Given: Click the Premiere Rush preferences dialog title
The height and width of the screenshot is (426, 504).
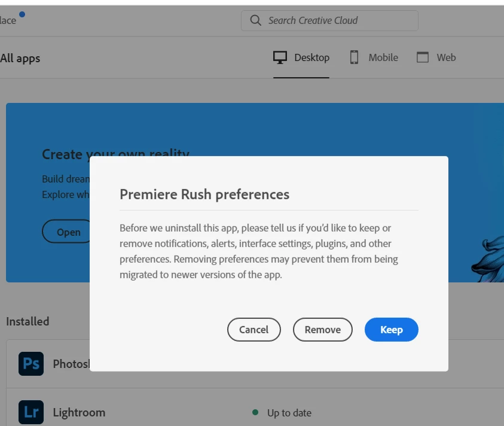Looking at the screenshot, I should coord(204,194).
